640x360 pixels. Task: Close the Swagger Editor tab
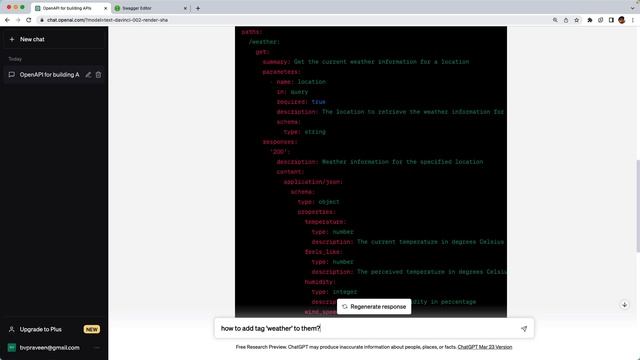(185, 8)
